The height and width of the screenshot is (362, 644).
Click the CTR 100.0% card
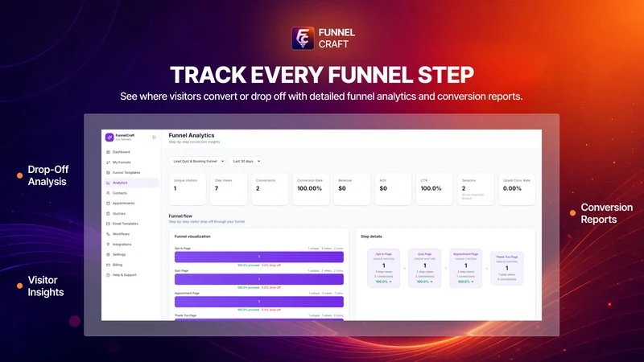(434, 189)
